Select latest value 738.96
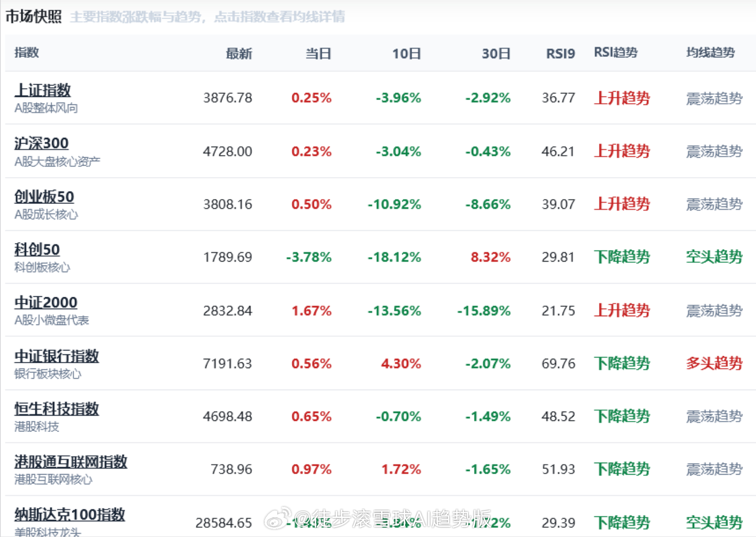 pyautogui.click(x=231, y=469)
